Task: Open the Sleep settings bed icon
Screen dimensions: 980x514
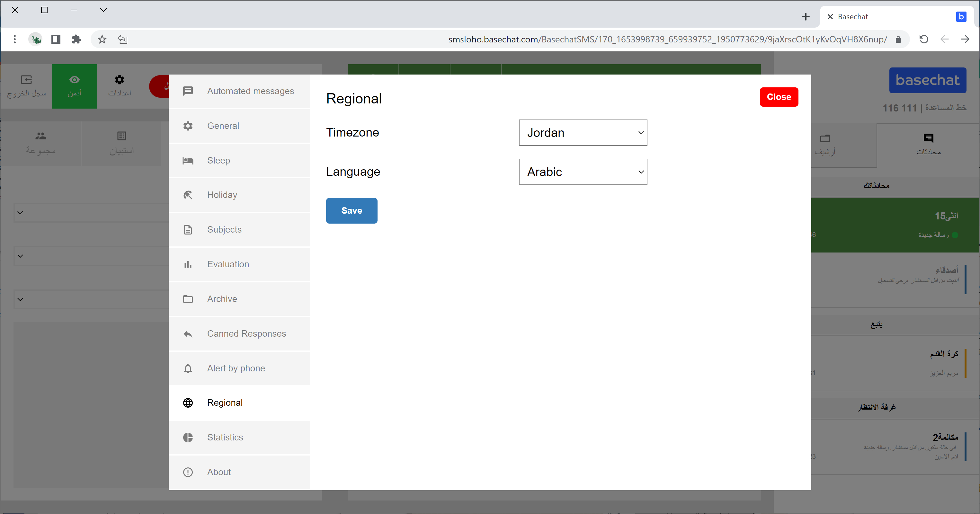Action: (188, 161)
